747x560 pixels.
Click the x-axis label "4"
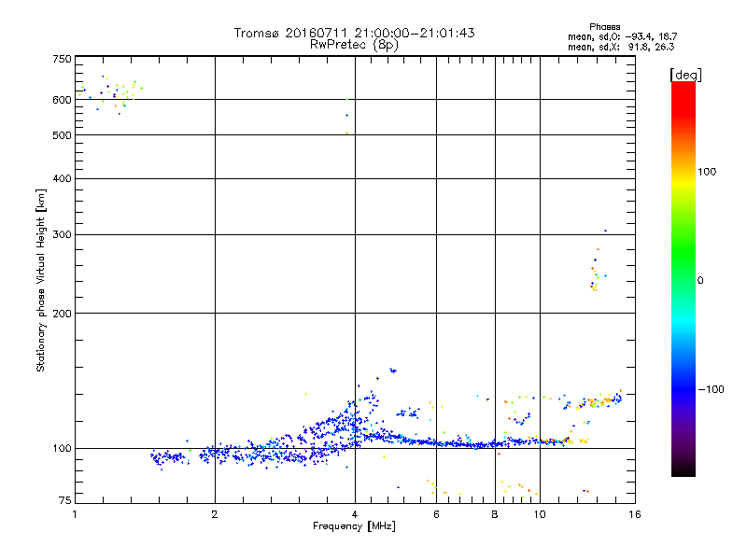click(355, 514)
